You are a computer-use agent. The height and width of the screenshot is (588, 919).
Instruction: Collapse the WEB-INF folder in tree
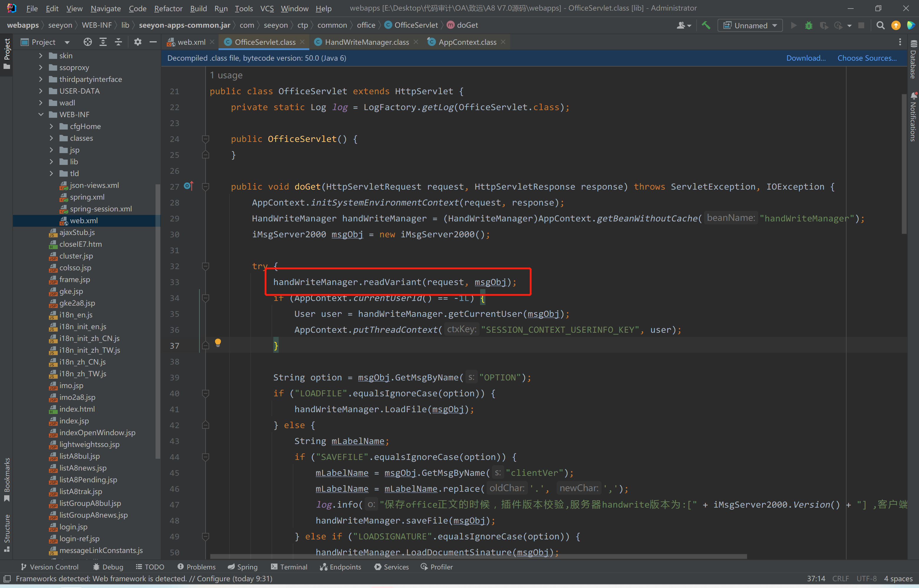41,115
